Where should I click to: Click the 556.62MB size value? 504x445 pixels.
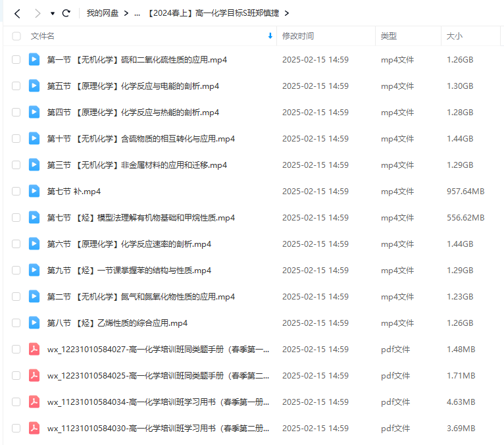465,218
